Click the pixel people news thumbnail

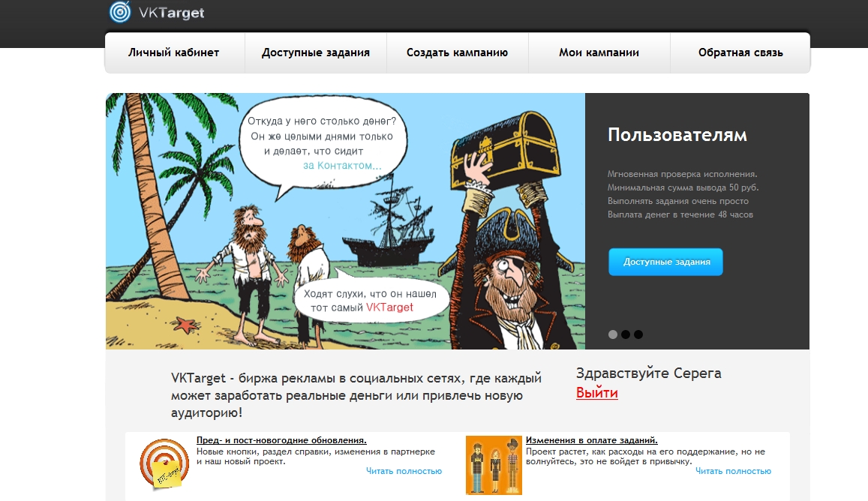point(494,465)
